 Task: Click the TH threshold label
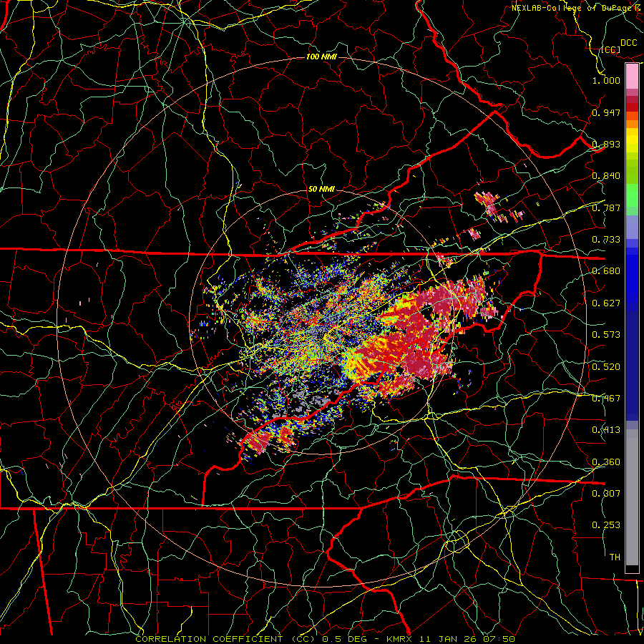pyautogui.click(x=615, y=557)
